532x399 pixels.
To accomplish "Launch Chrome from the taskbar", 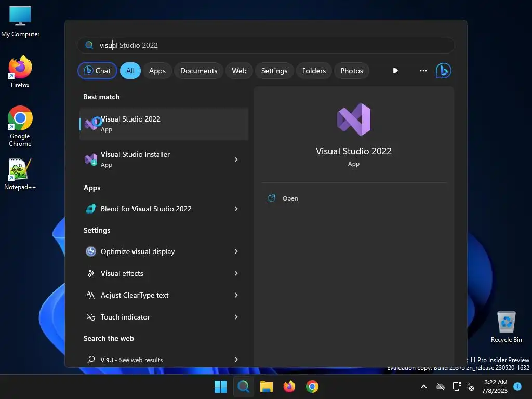I will click(x=312, y=387).
